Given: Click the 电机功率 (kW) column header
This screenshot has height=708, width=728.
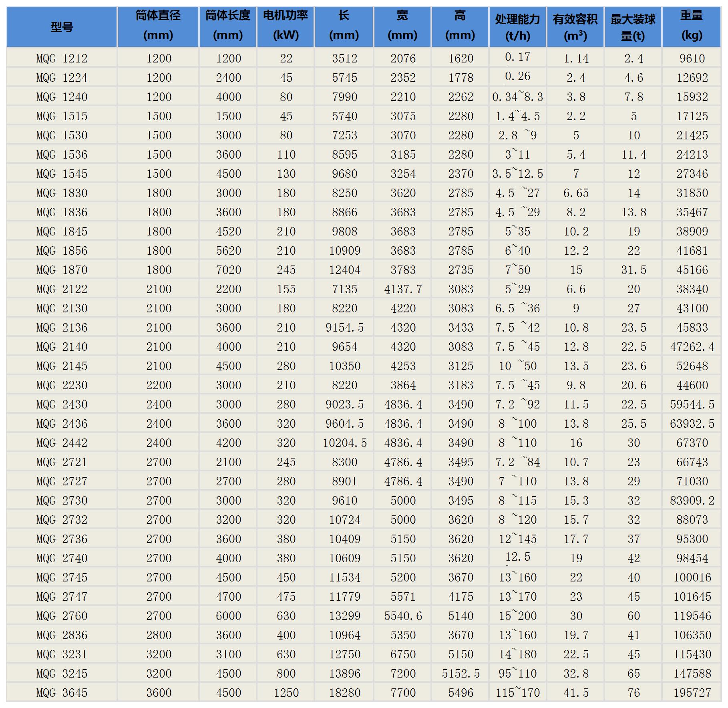Looking at the screenshot, I should tap(286, 27).
